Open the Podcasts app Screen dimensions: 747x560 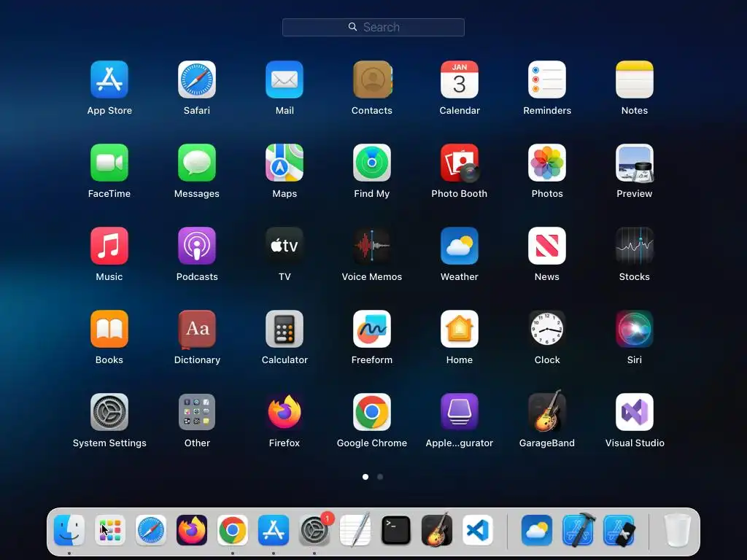point(197,246)
